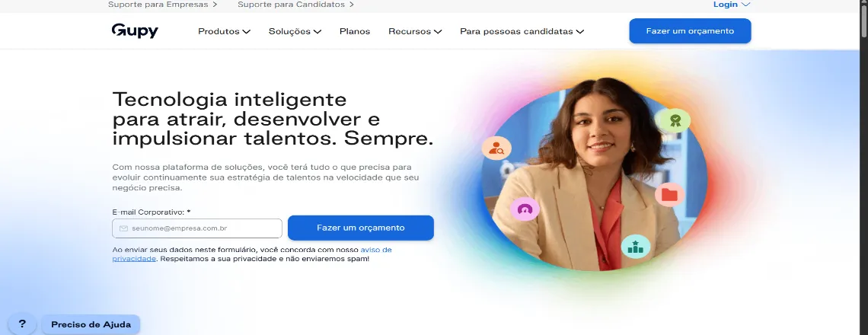This screenshot has height=335, width=868.
Task: Focus the E-mail Corporativo input field
Action: (197, 228)
